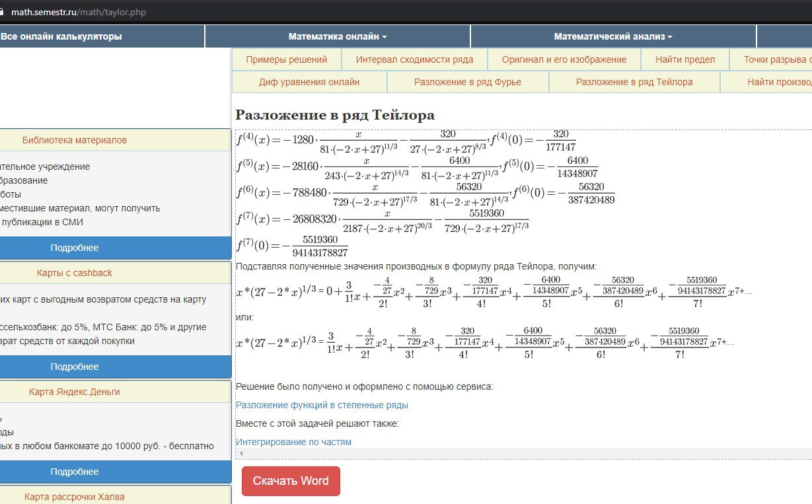This screenshot has height=504, width=812.
Task: Click the 'Карты с cashback' sidebar heading
Action: point(75,273)
